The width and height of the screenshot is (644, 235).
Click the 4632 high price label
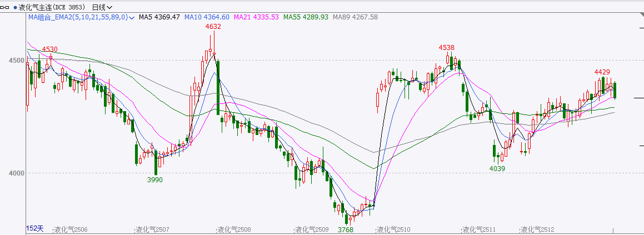(x=213, y=26)
